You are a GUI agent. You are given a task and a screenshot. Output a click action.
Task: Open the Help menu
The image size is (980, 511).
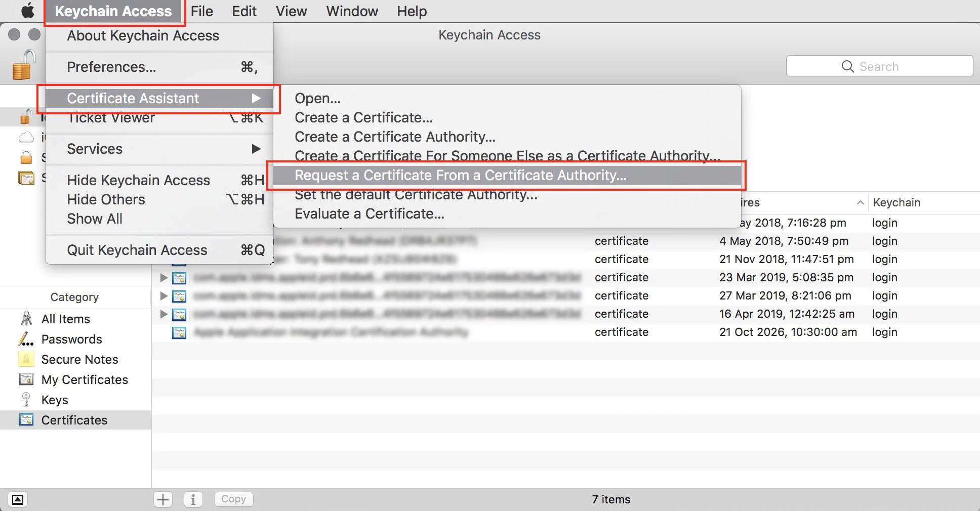tap(412, 11)
